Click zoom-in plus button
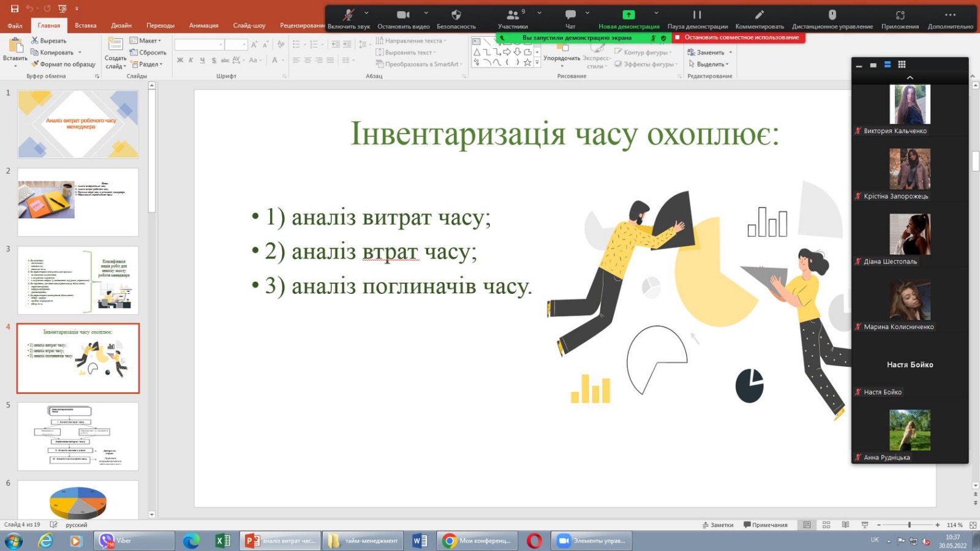The image size is (980, 551). (937, 525)
